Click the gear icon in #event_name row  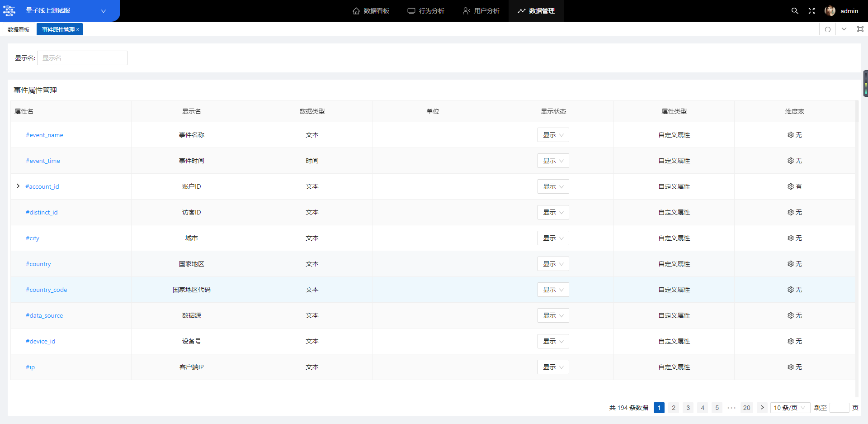790,135
